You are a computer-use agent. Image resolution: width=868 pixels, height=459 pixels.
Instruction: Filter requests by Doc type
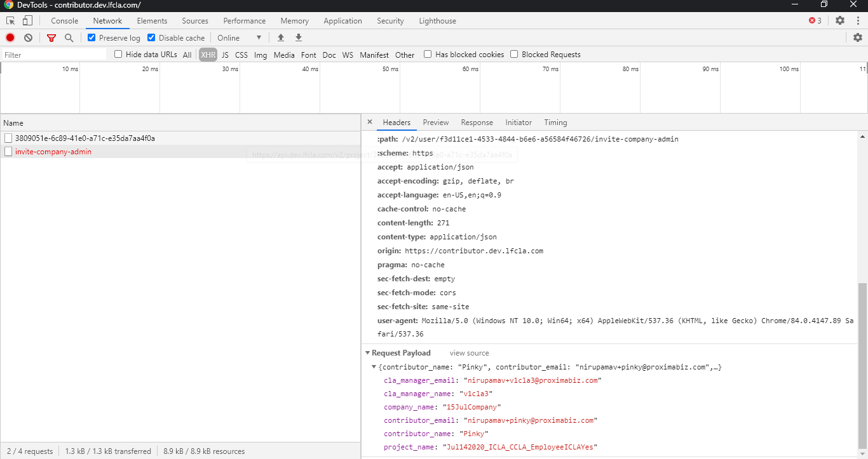click(x=329, y=55)
